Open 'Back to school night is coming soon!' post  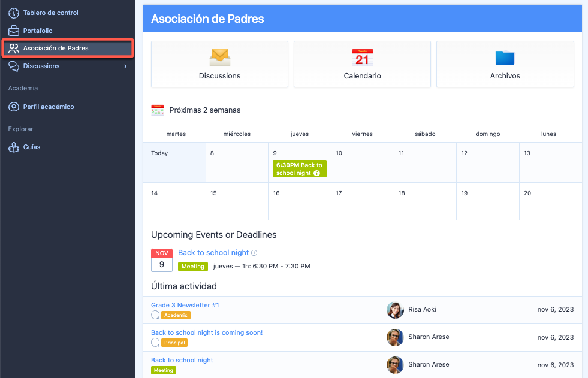(x=206, y=332)
